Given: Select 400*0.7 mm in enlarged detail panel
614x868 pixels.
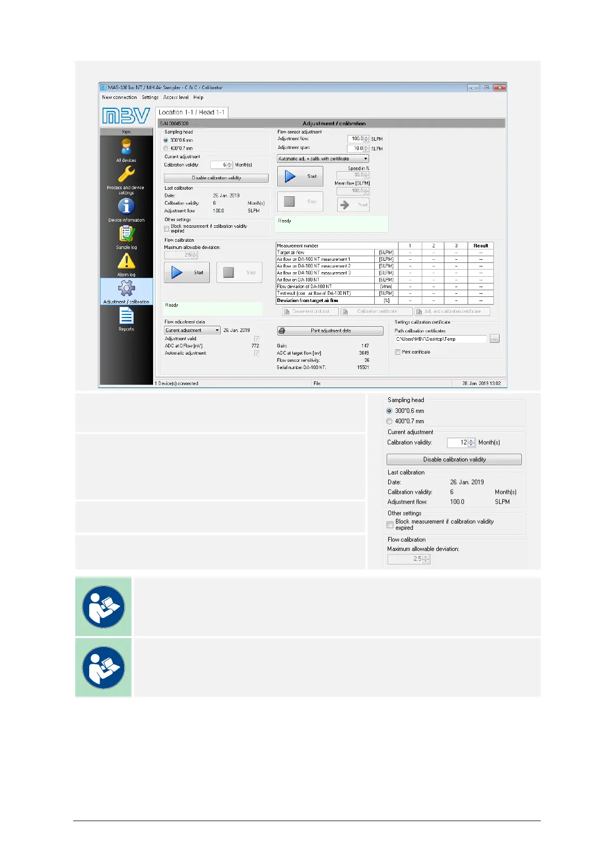Looking at the screenshot, I should click(389, 421).
